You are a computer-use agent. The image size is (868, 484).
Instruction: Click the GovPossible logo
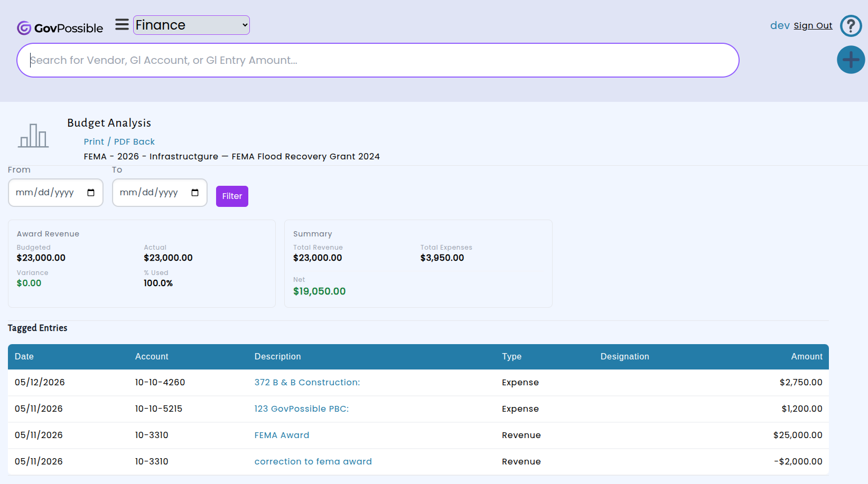tap(60, 28)
